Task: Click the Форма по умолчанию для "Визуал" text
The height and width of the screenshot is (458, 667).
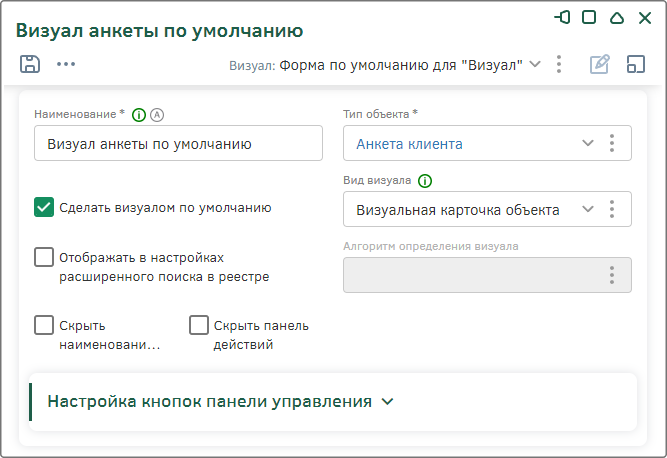Action: pyautogui.click(x=401, y=65)
